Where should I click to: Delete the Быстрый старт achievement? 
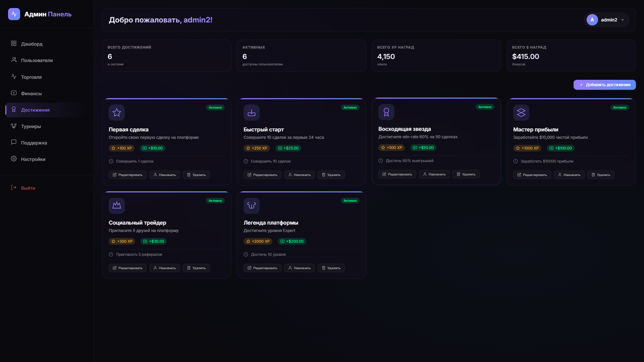point(331,175)
